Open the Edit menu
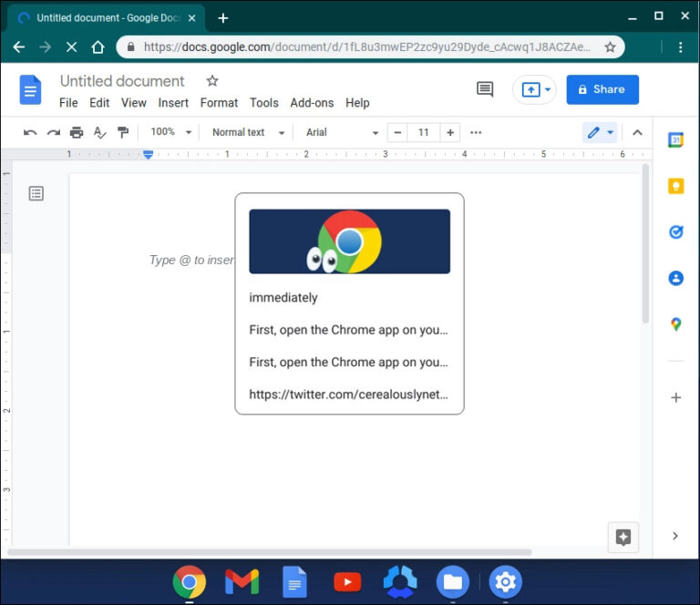700x605 pixels. pos(99,103)
